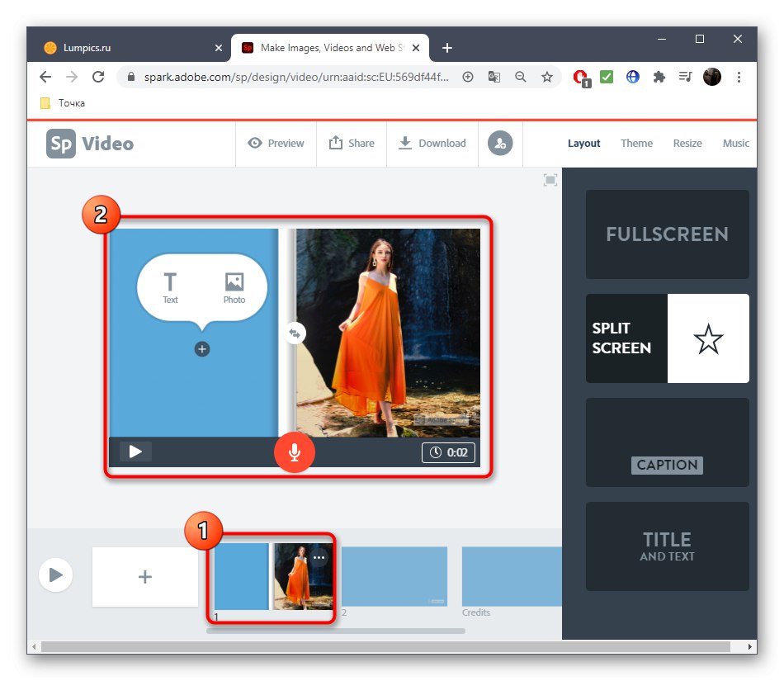
Task: Click the microphone to record narration
Action: pos(295,452)
